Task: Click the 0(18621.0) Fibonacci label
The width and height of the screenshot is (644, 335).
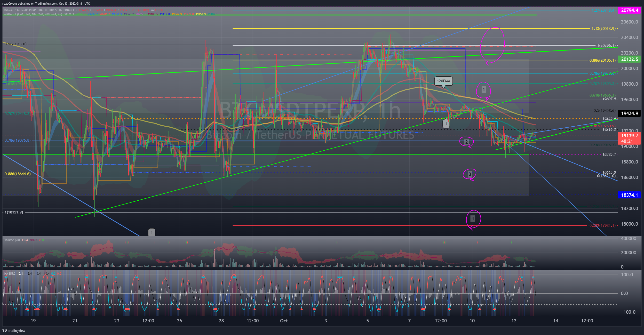Action: pyautogui.click(x=606, y=176)
